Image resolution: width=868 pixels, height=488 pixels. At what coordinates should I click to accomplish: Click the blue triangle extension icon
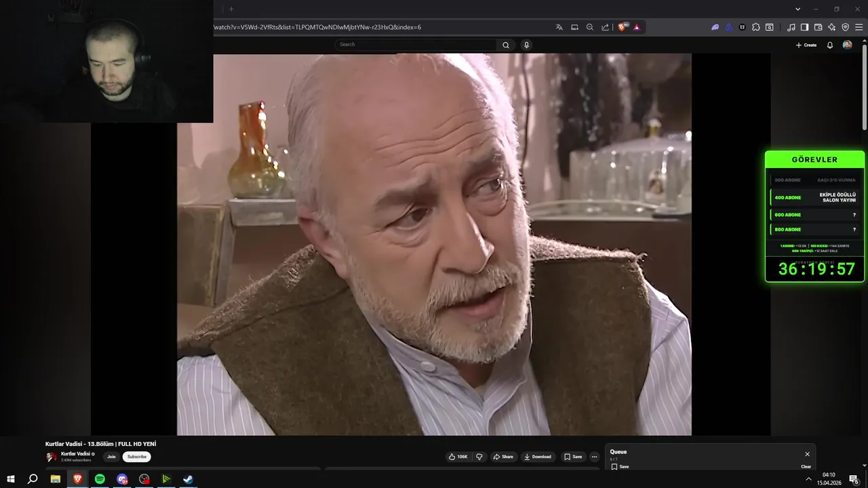point(728,27)
